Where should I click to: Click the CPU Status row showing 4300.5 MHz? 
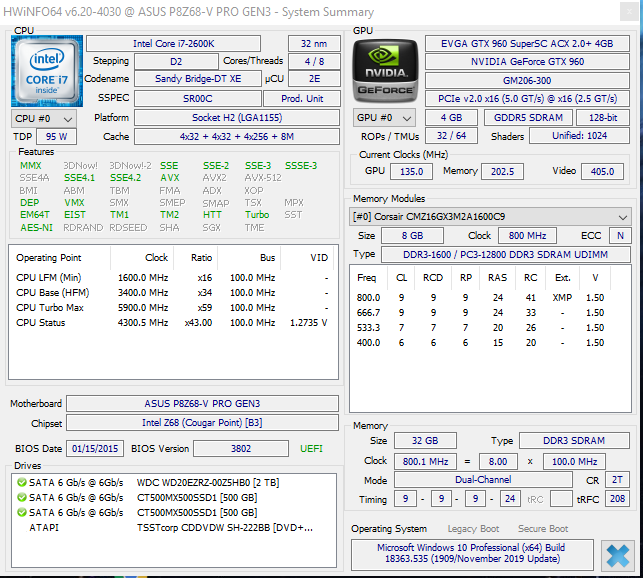coord(172,323)
